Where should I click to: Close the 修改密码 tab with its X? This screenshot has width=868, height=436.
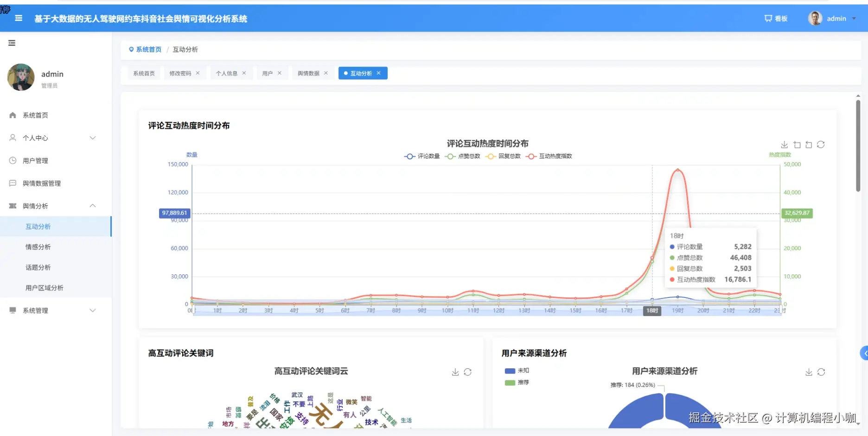(x=198, y=73)
